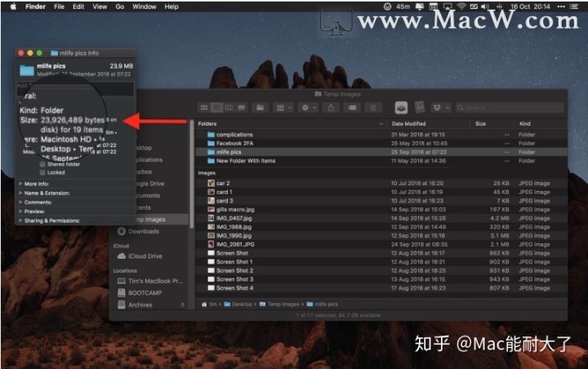Open the Go menu

tap(119, 7)
